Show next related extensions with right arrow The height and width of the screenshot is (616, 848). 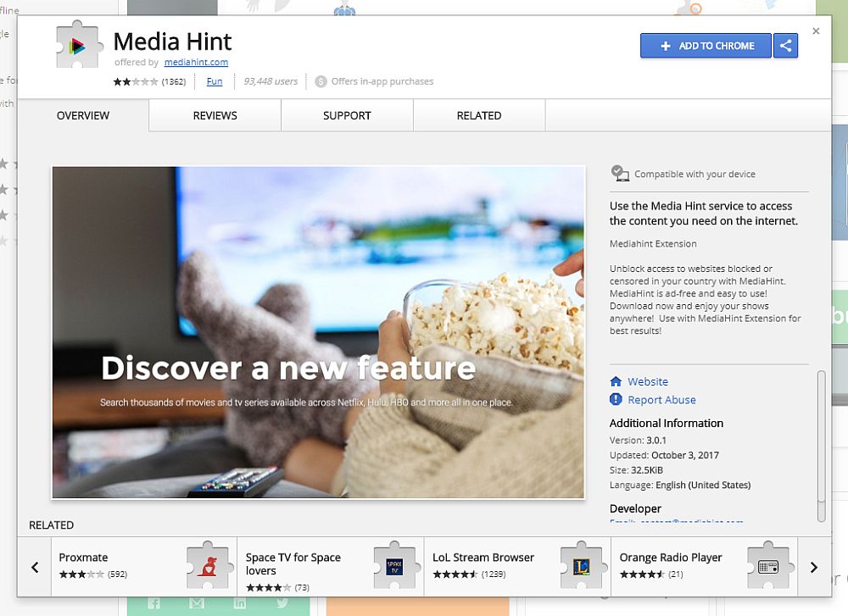click(x=814, y=567)
